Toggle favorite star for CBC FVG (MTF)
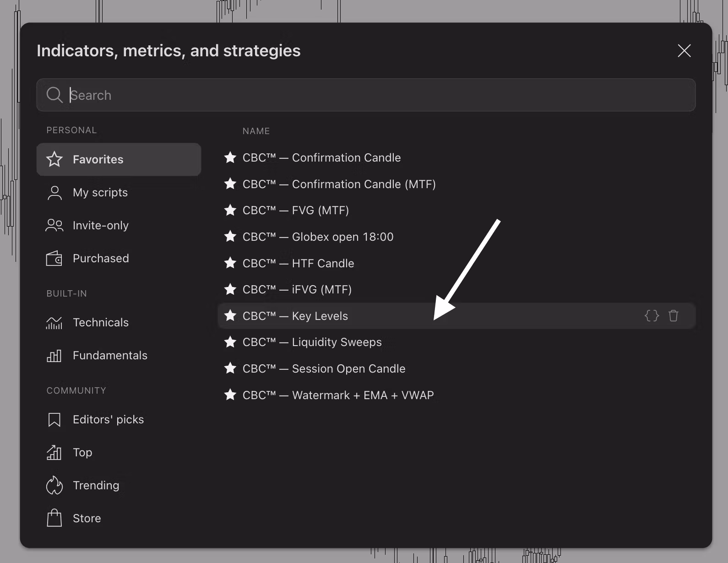Image resolution: width=728 pixels, height=563 pixels. pyautogui.click(x=230, y=210)
